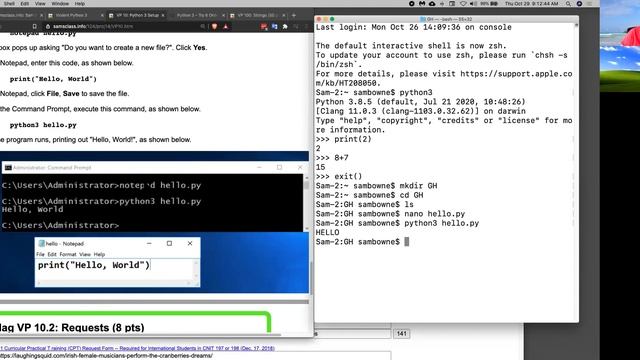Click the bold python3 hello.py code on the page

[x=43, y=125]
